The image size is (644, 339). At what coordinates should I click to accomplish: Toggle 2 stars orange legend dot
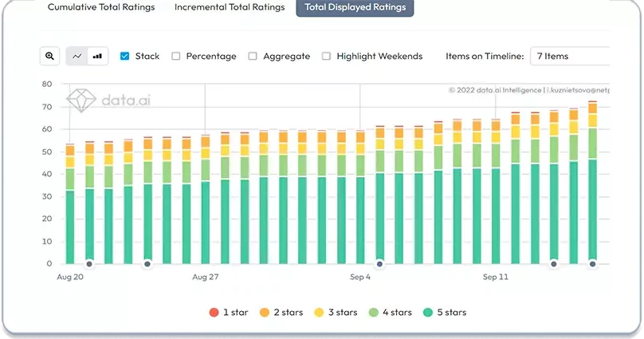265,313
